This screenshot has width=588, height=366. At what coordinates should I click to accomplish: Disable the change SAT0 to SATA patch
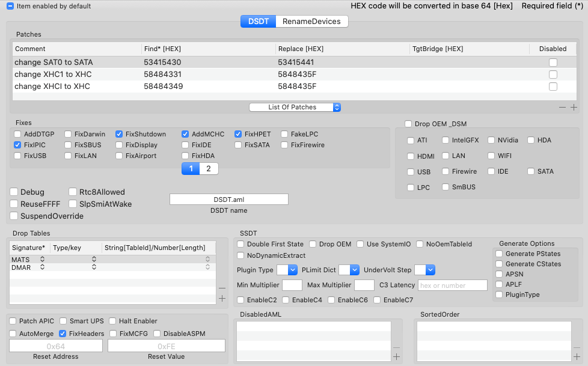pos(553,63)
